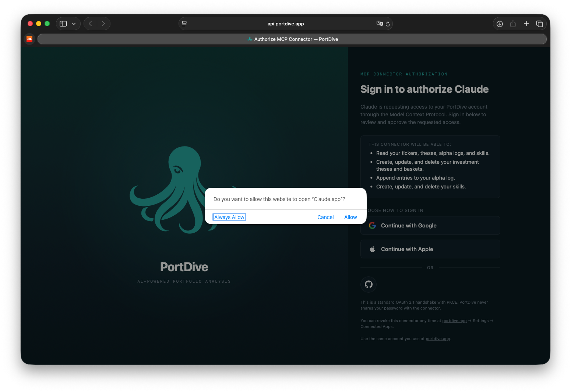Cancel the open Claude.app dialog
This screenshot has width=571, height=392.
click(x=325, y=217)
